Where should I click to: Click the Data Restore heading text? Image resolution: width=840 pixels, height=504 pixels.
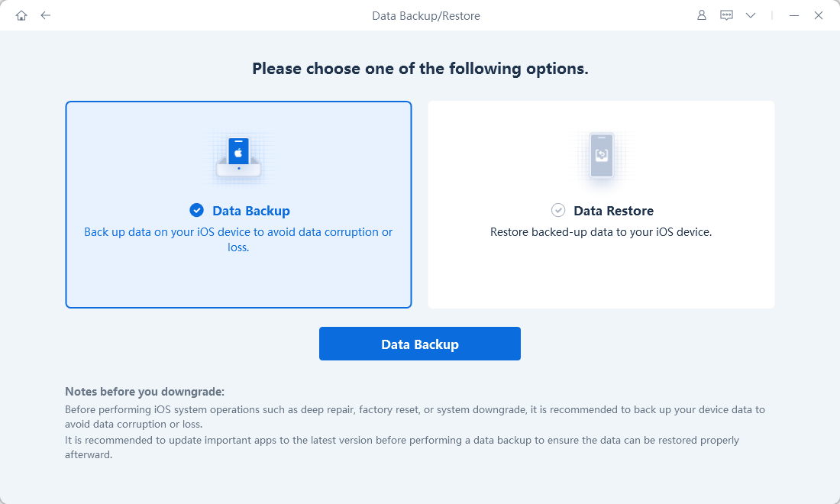pyautogui.click(x=613, y=211)
